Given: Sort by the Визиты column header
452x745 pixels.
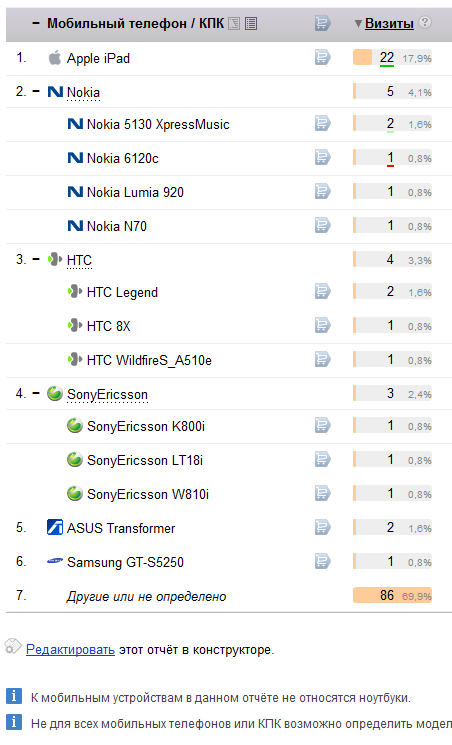Looking at the screenshot, I should [389, 23].
